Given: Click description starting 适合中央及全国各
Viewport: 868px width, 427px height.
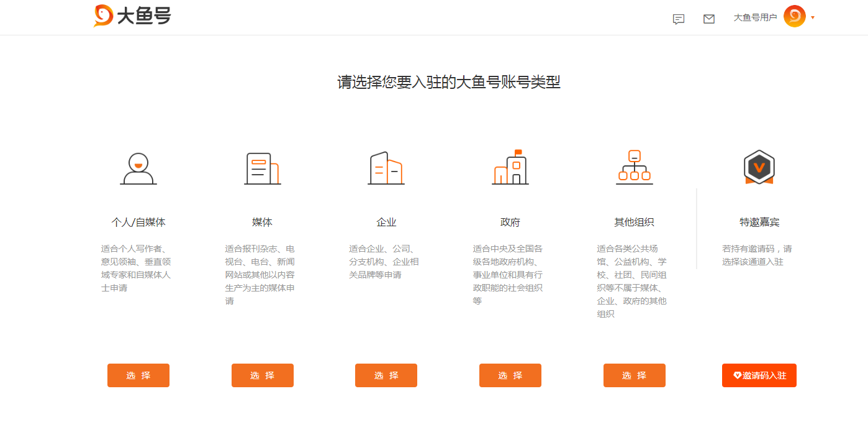Looking at the screenshot, I should (509, 274).
